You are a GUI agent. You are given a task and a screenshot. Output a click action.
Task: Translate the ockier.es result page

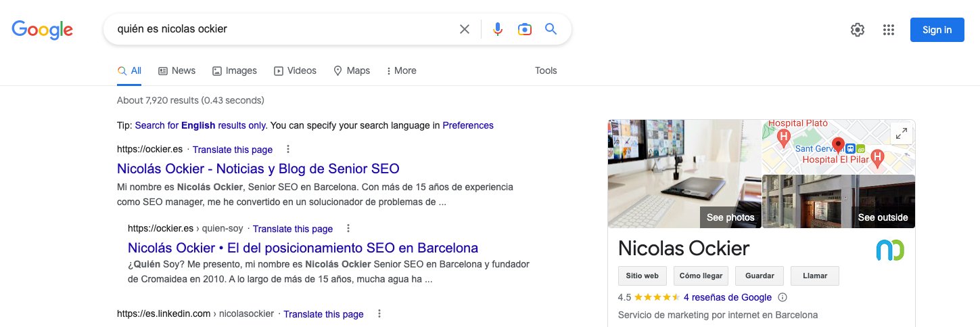[x=233, y=150]
